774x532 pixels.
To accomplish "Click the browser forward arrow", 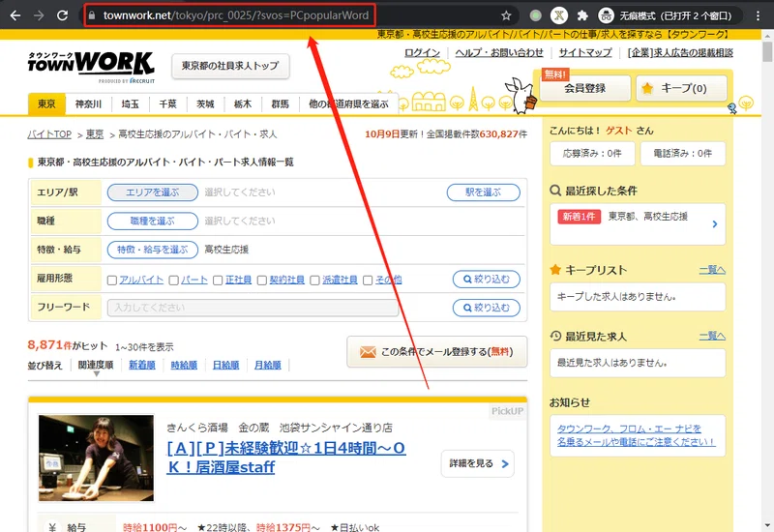I will coord(39,15).
